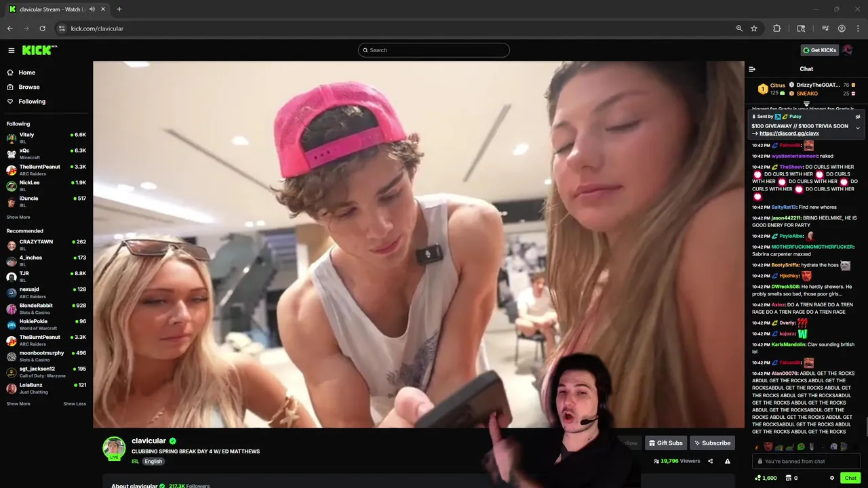Open HokiePokie recommended channel
The height and width of the screenshot is (488, 868).
[x=46, y=325]
